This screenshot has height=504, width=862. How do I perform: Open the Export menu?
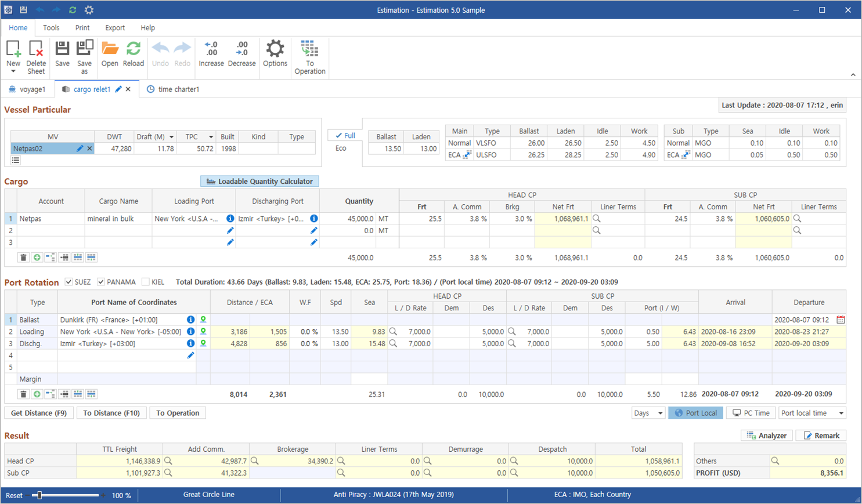point(115,28)
